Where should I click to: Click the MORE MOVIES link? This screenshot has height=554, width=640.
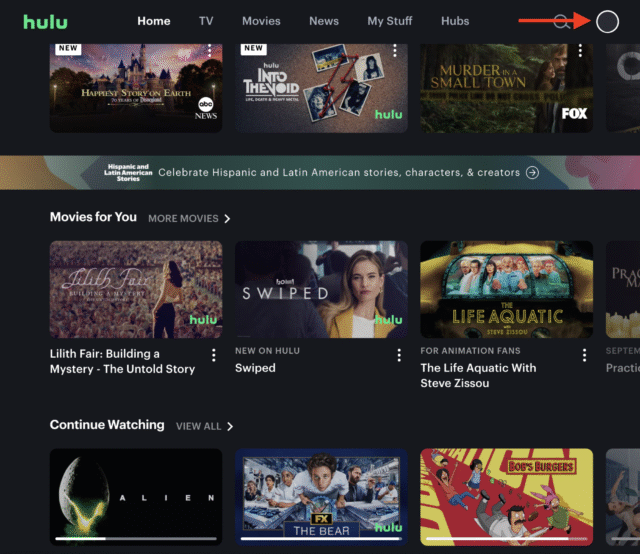(183, 219)
